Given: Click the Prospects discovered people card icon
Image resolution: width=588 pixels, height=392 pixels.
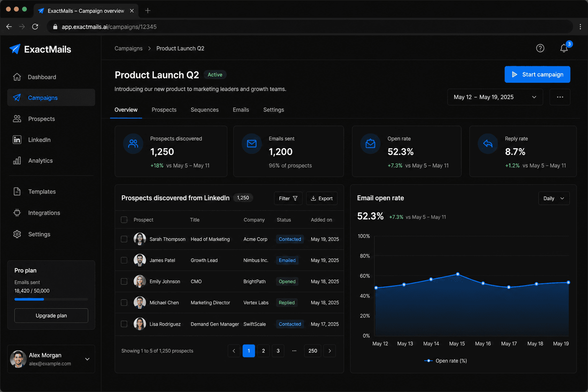Looking at the screenshot, I should [133, 144].
